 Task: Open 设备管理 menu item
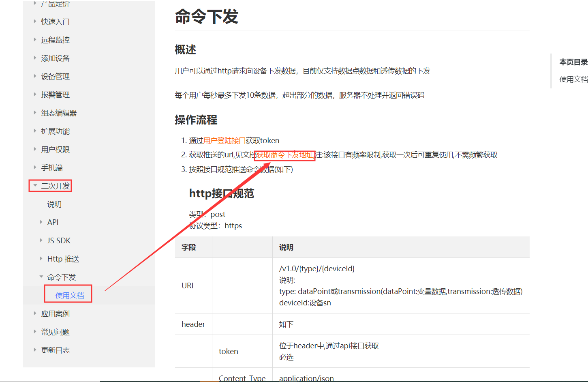[55, 76]
